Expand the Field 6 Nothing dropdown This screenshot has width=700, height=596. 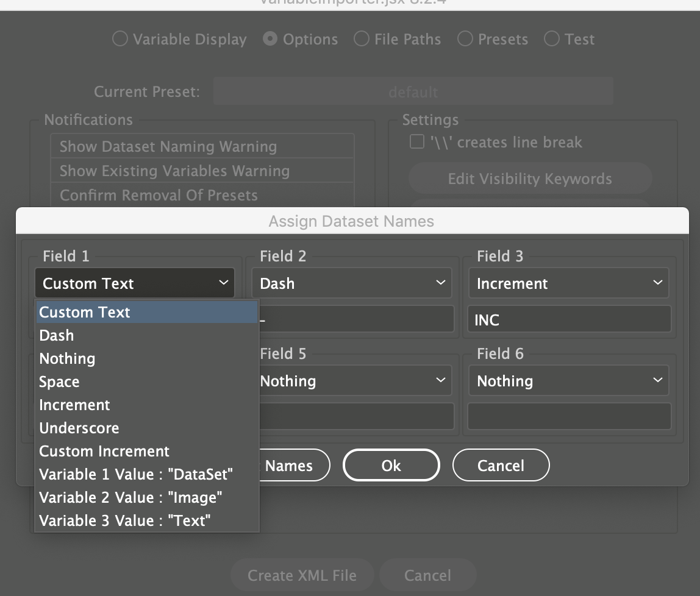coord(569,381)
